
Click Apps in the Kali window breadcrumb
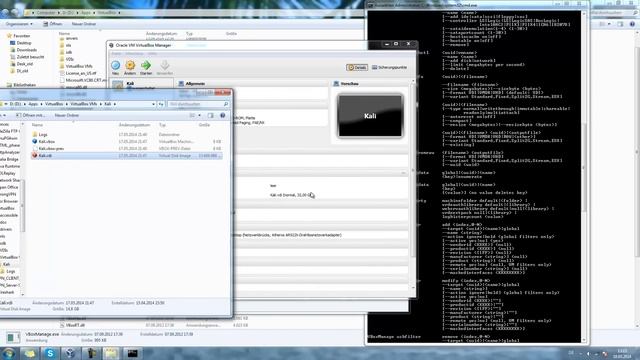(33, 104)
